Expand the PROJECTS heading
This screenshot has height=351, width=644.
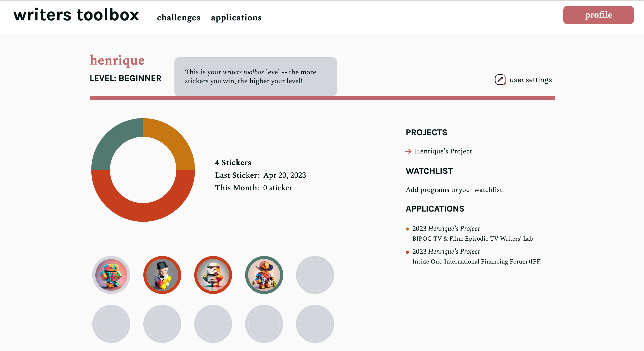click(426, 132)
